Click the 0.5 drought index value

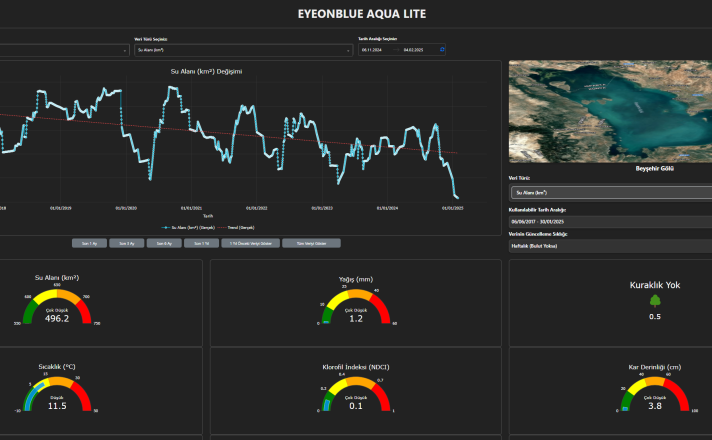pos(655,316)
